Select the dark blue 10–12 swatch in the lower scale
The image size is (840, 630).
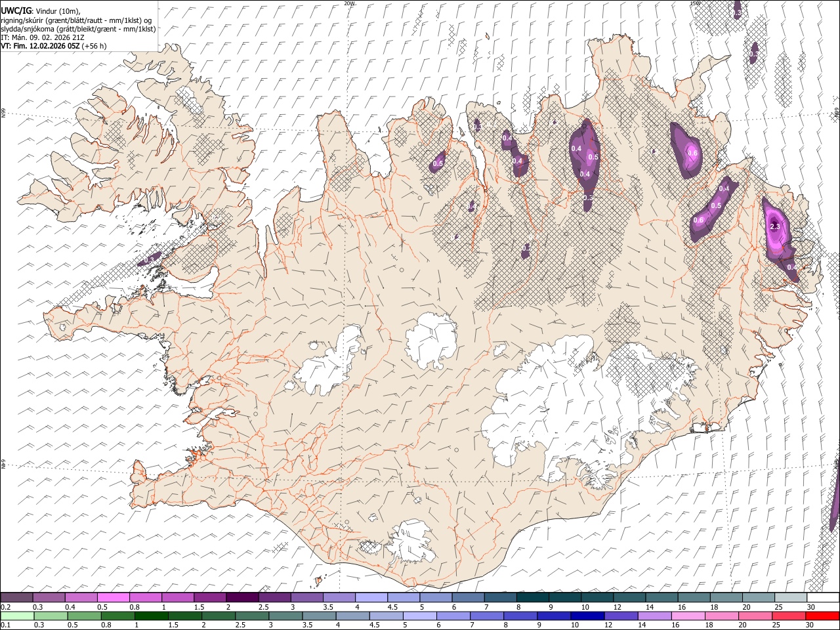point(586,616)
